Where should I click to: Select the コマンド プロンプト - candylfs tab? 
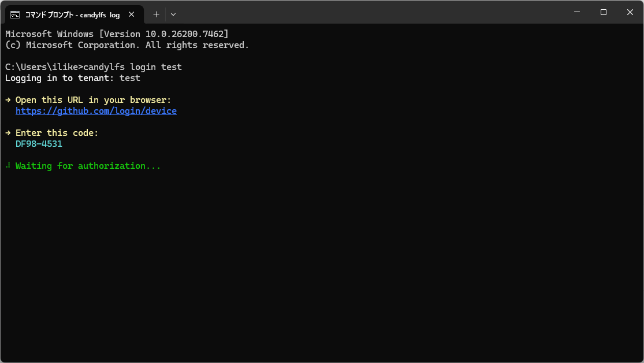(72, 14)
